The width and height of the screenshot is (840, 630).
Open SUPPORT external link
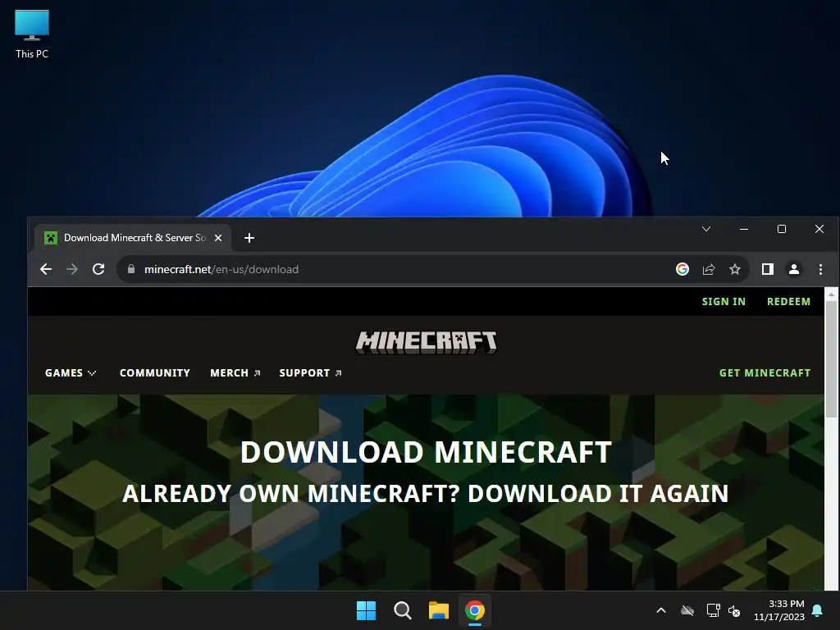click(x=310, y=373)
